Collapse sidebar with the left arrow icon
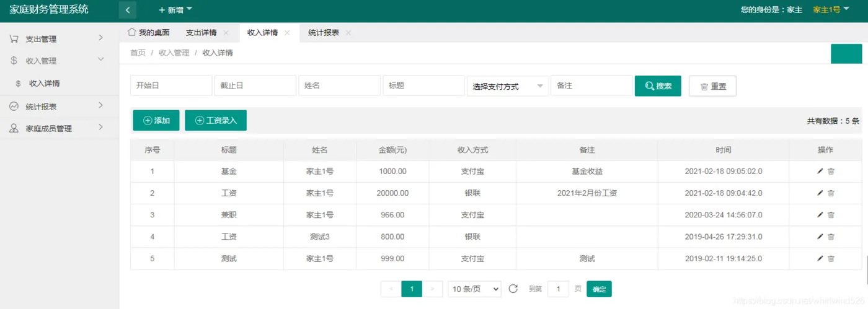The image size is (868, 309). (x=127, y=10)
